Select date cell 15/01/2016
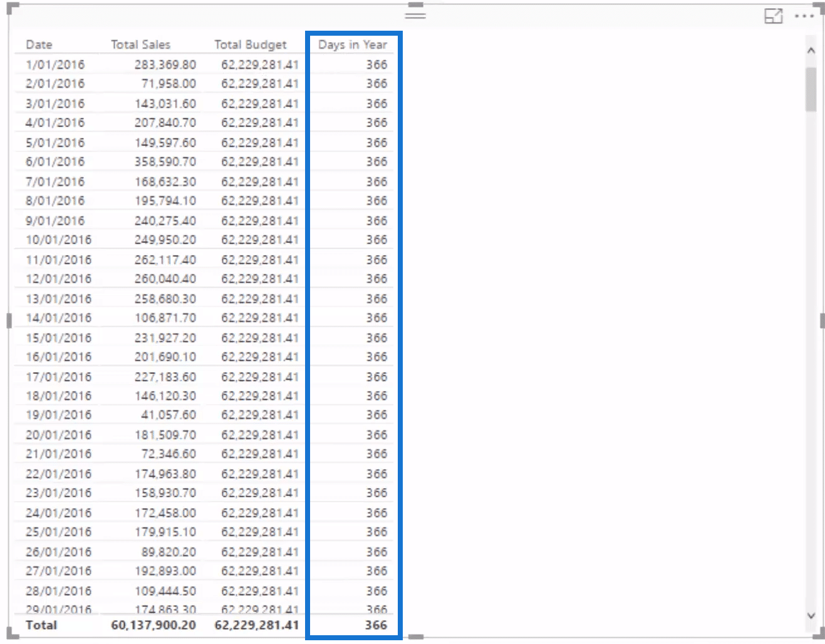The image size is (825, 644). [58, 338]
